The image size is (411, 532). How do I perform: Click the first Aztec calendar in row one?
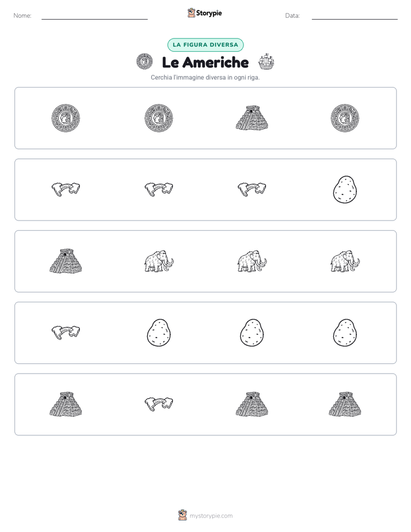click(66, 118)
